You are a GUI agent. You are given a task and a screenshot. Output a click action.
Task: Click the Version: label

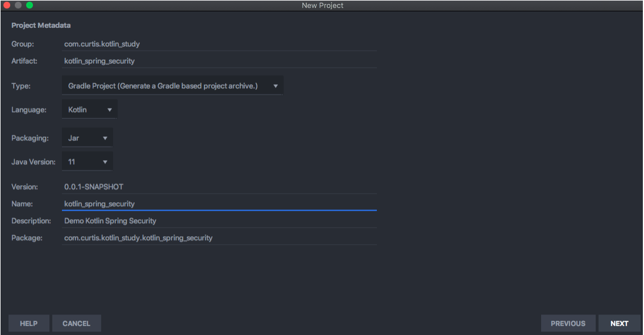click(x=24, y=187)
